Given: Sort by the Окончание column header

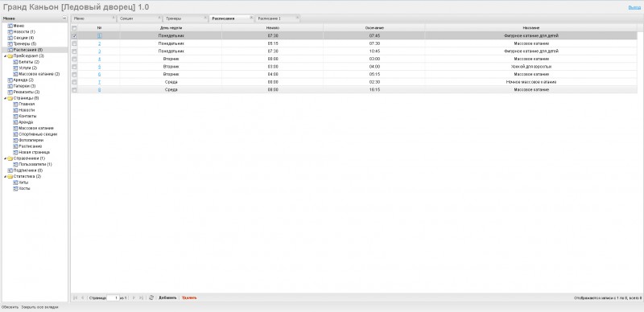Looking at the screenshot, I should [374, 27].
